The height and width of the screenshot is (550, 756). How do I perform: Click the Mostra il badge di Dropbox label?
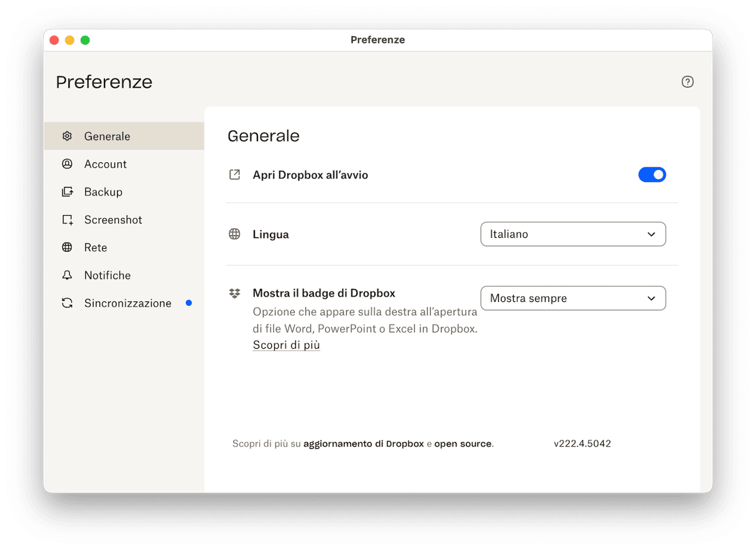coord(324,293)
